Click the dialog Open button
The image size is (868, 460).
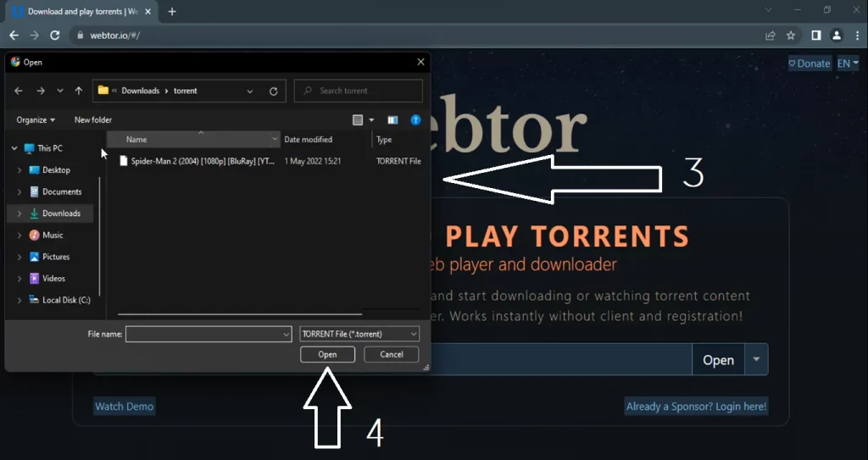(327, 354)
